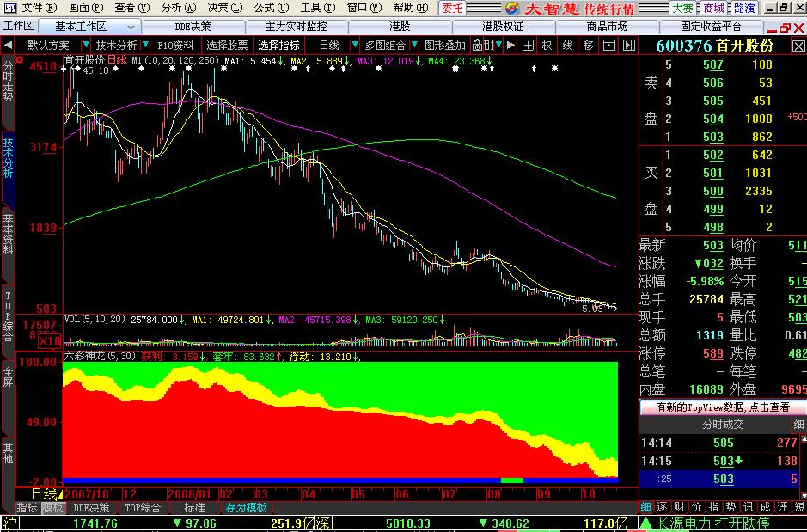Open the 画面(P) menu
The width and height of the screenshot is (807, 532).
click(x=86, y=8)
